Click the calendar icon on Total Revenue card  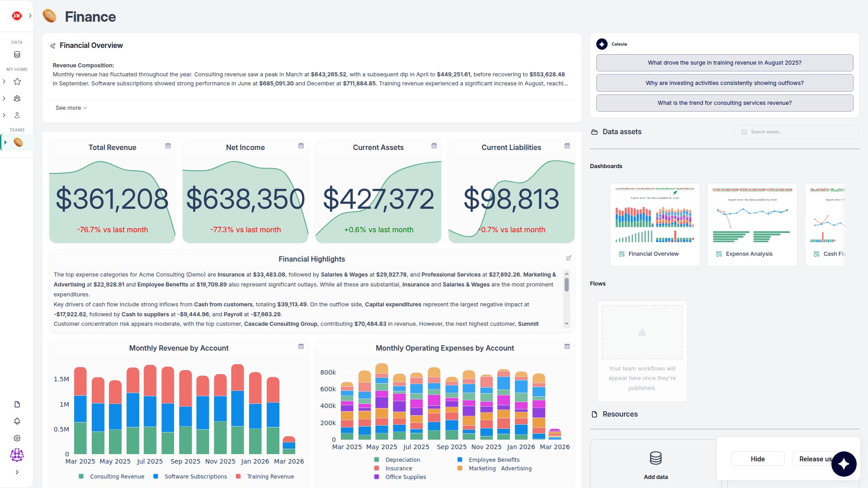[168, 146]
